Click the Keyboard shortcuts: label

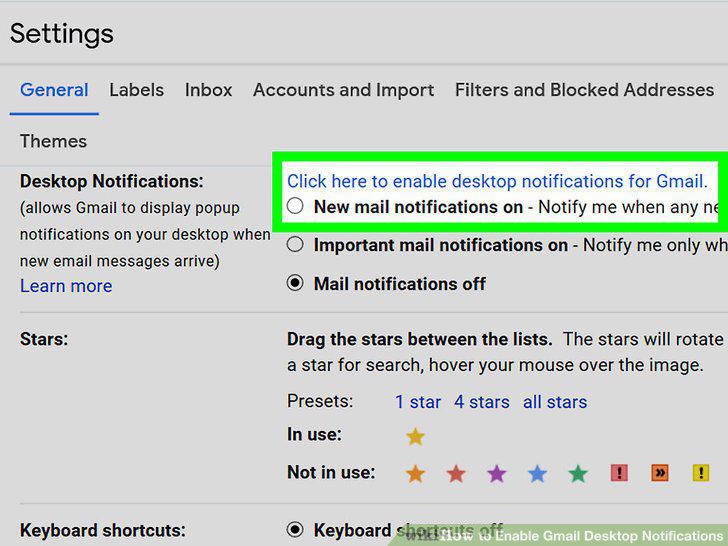click(x=103, y=530)
